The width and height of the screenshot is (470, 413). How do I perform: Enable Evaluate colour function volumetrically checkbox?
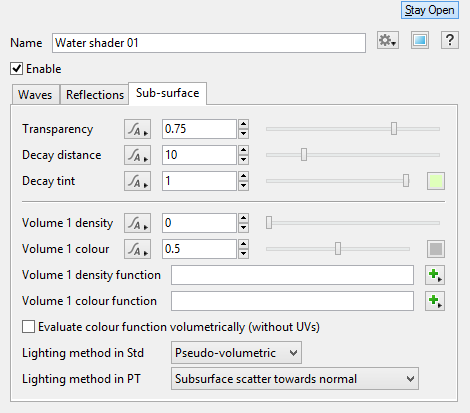[28, 327]
